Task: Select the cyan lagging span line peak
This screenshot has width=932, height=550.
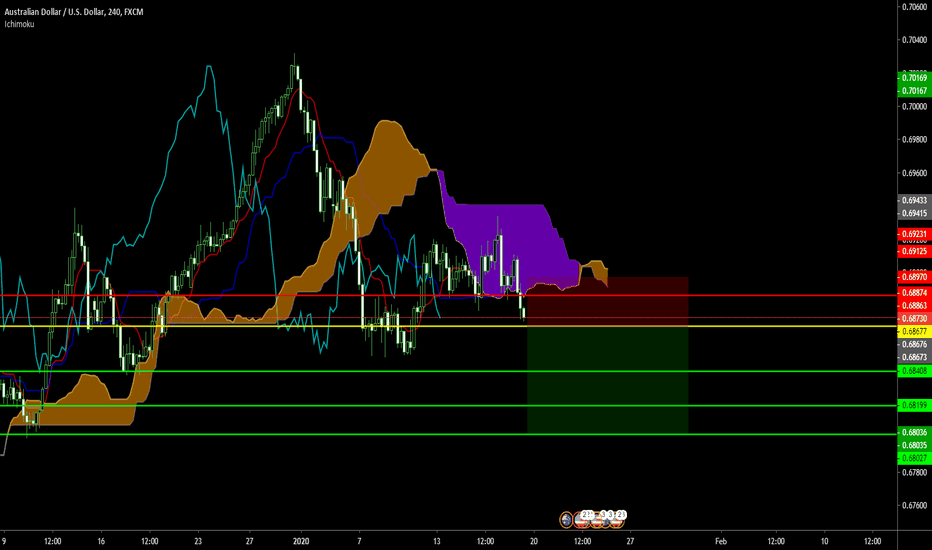Action: pyautogui.click(x=208, y=67)
